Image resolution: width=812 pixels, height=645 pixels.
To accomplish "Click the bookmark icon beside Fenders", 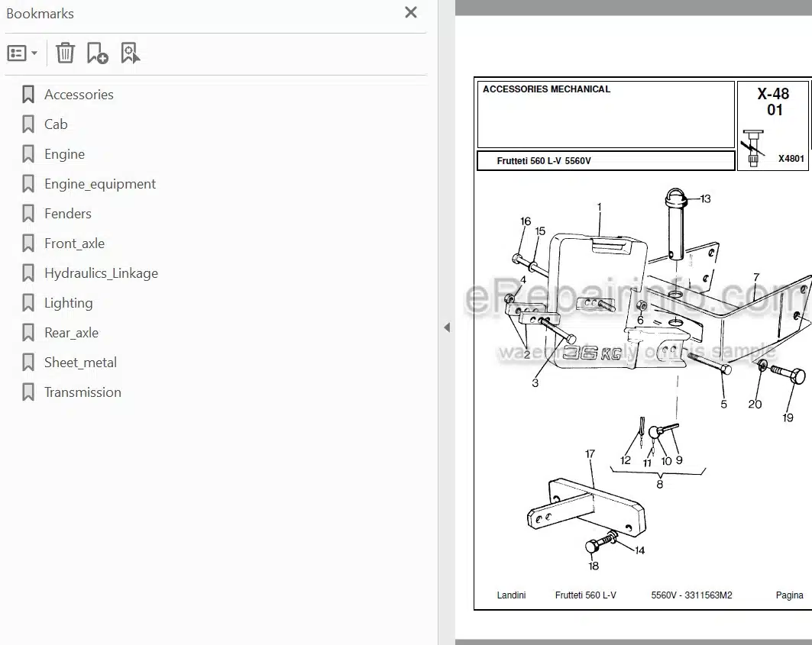I will [x=28, y=214].
